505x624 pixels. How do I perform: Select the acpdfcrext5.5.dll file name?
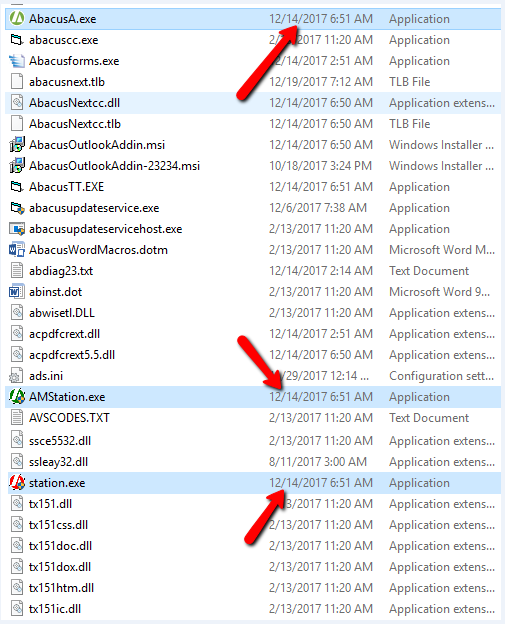click(72, 355)
